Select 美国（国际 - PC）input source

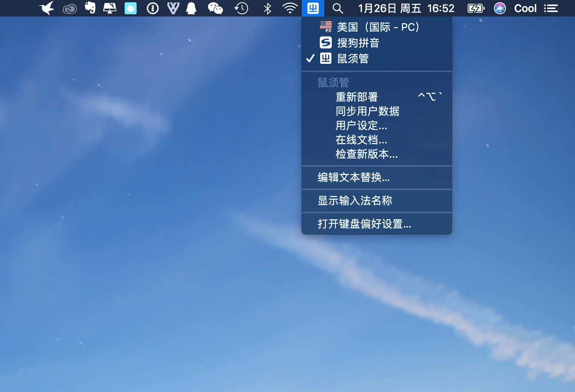tap(377, 27)
